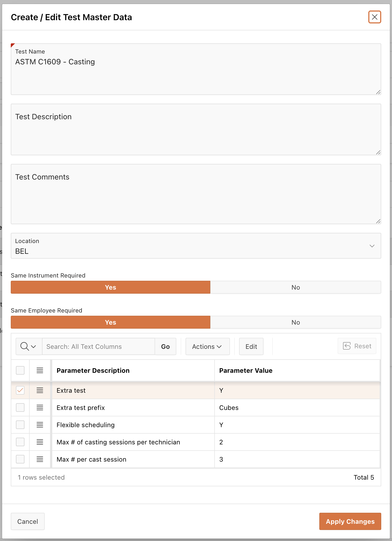Check the Flexible scheduling row checkbox

point(20,425)
